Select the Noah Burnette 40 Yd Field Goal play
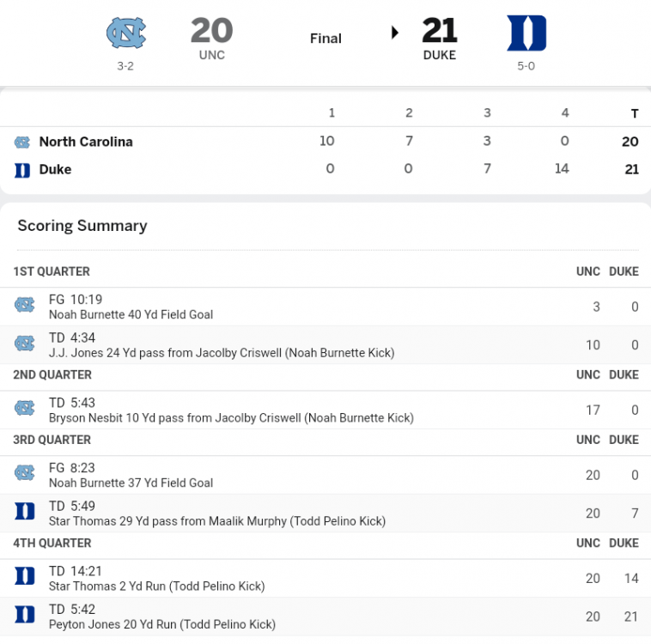 click(x=131, y=314)
